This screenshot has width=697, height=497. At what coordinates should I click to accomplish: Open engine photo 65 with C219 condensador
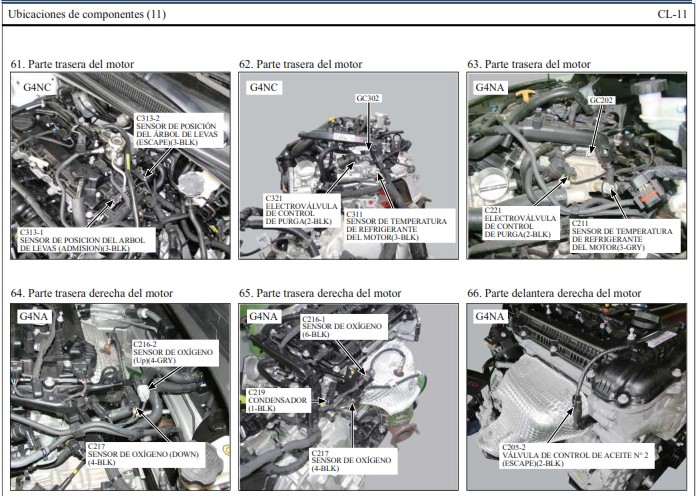348,397
